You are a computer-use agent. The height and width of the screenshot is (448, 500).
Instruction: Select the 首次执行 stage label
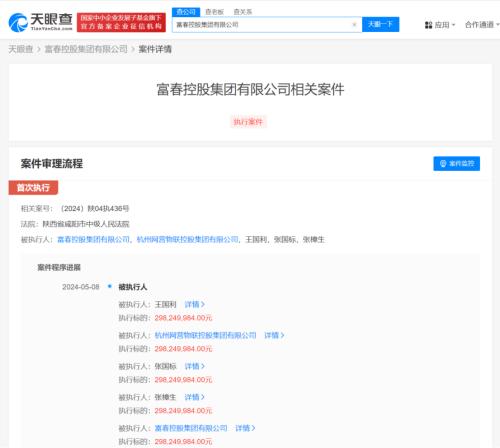(33, 188)
